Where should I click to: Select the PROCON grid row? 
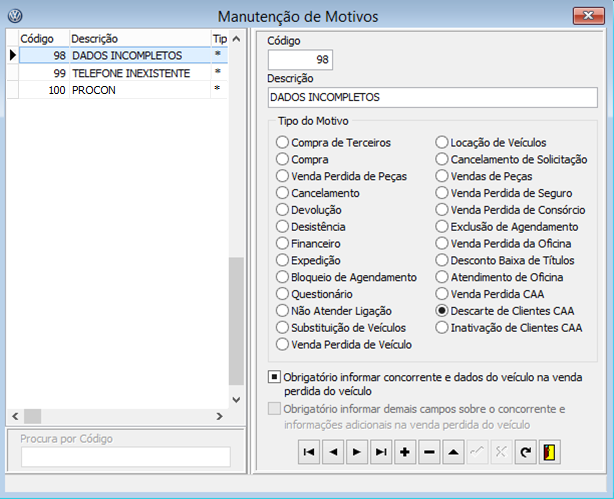tap(117, 90)
